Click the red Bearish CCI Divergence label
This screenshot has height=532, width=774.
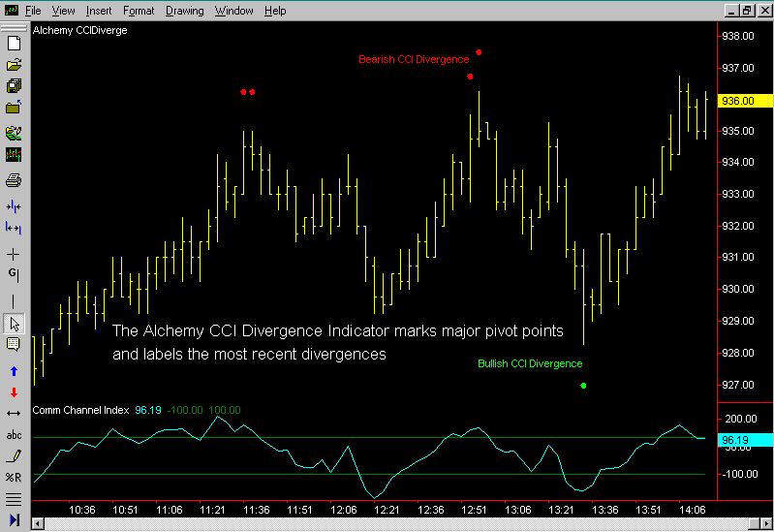pyautogui.click(x=414, y=59)
